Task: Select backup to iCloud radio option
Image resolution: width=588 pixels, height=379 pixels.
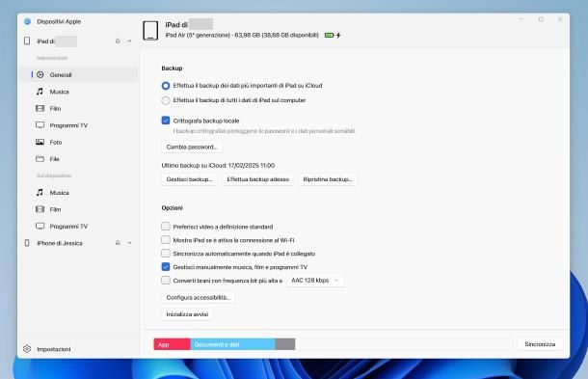Action: [166, 86]
